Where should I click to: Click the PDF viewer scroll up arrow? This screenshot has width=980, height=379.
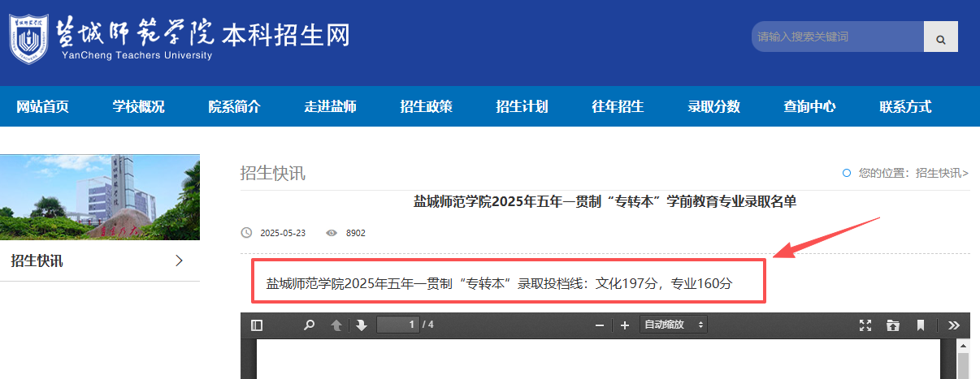[x=963, y=346]
